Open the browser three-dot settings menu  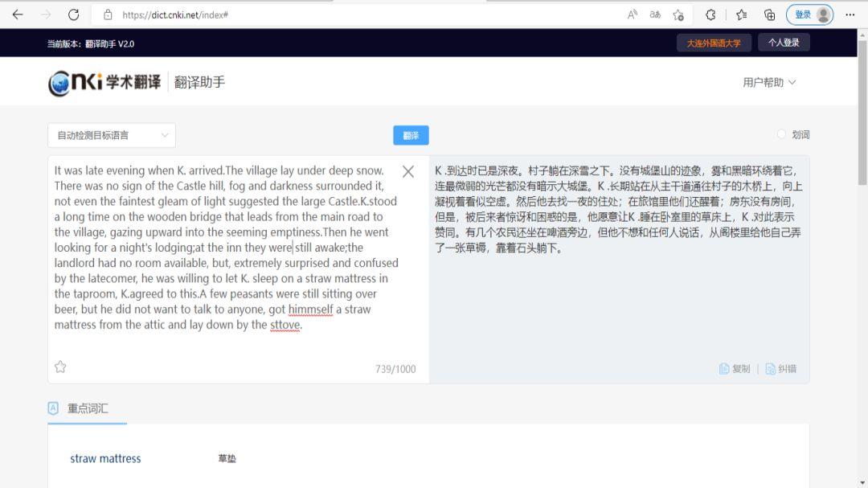pos(850,14)
